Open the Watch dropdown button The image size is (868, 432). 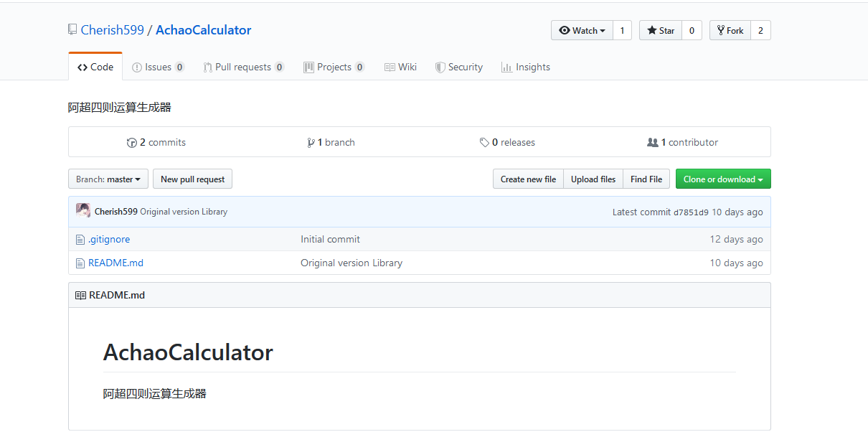[x=582, y=30]
